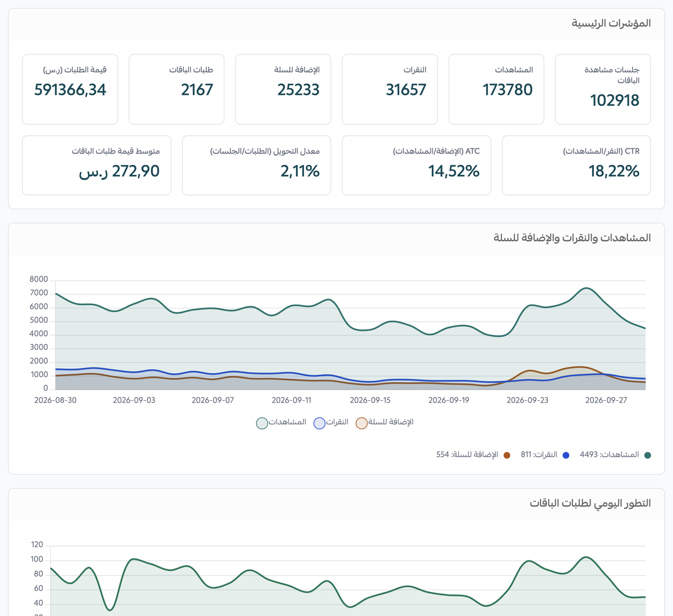
Task: Click the readout المشاهدات: 4493 below the chart
Action: coord(615,455)
